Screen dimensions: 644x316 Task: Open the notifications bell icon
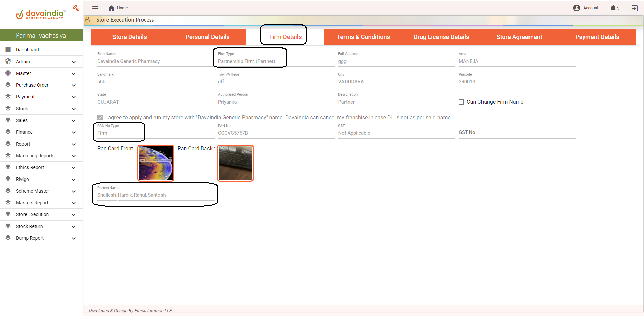click(613, 8)
